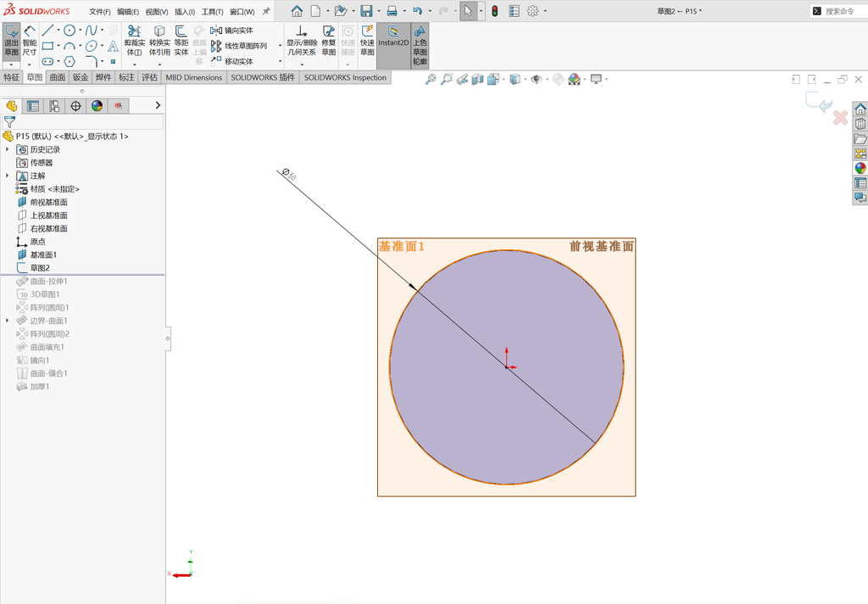Open the 文件(F) menu
868x604 pixels.
click(100, 12)
